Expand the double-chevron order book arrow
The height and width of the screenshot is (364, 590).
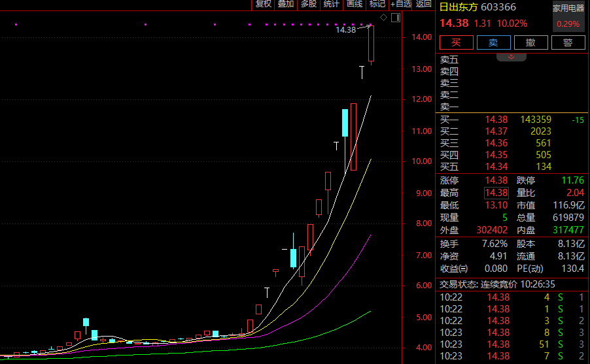click(512, 57)
